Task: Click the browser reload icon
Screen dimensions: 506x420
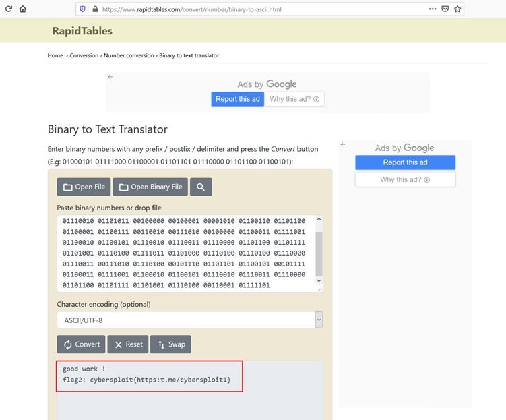Action: (9, 9)
